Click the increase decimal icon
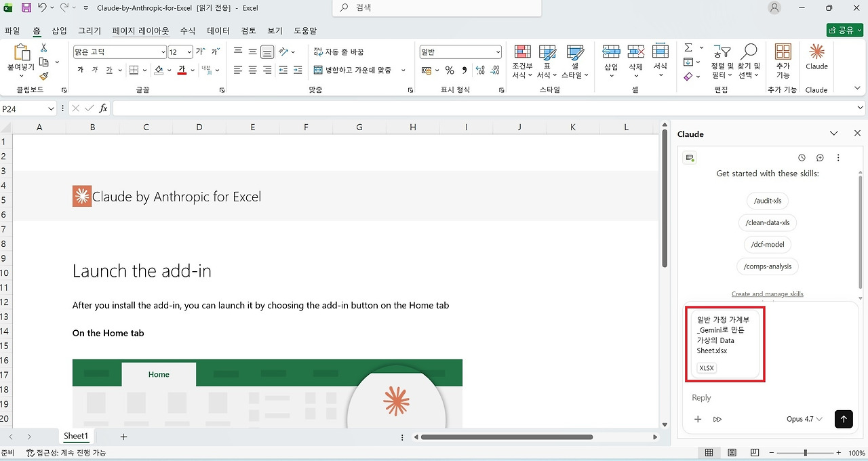The height and width of the screenshot is (461, 868). click(x=480, y=70)
